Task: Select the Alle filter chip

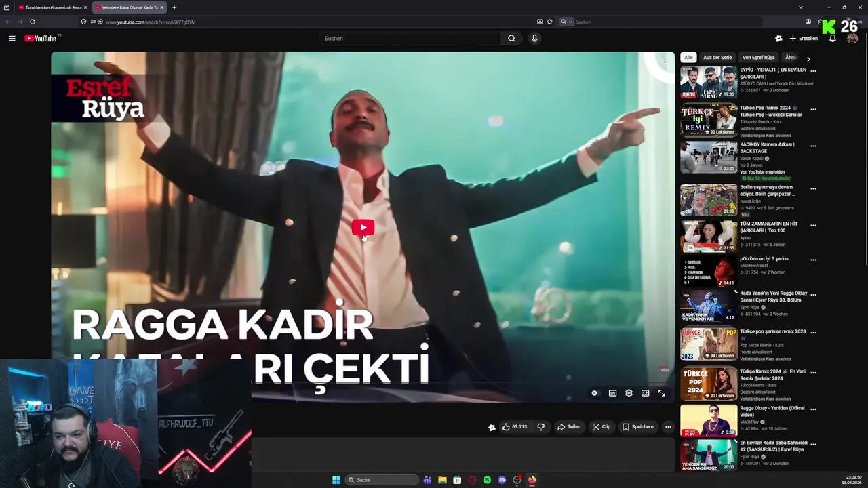Action: (x=688, y=58)
